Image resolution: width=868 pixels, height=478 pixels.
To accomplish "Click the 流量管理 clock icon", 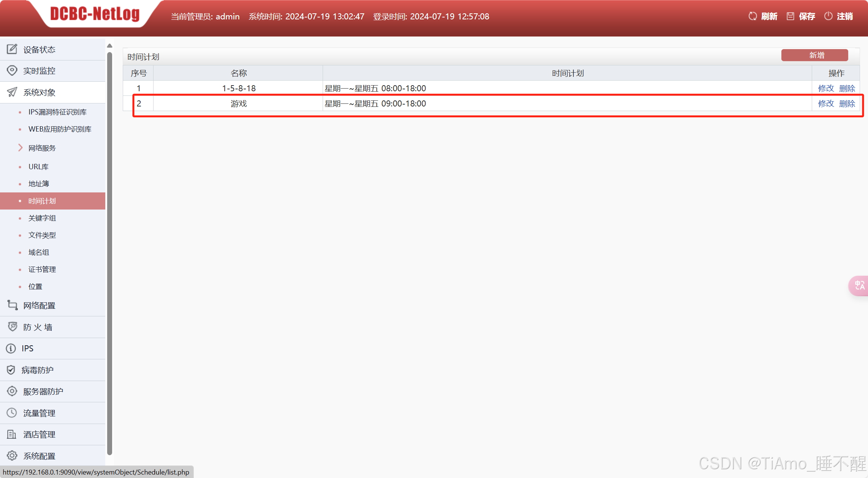I will coord(12,413).
